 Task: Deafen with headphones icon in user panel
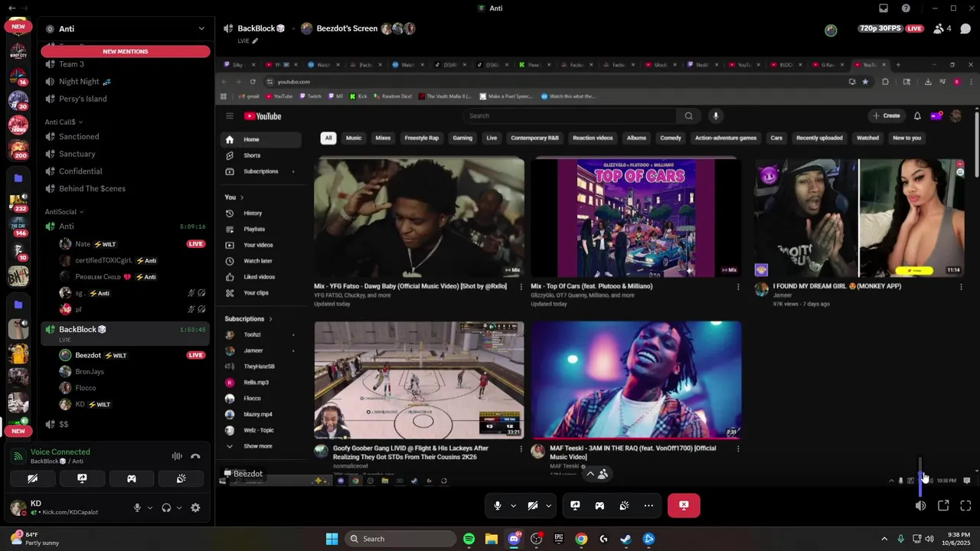[166, 507]
